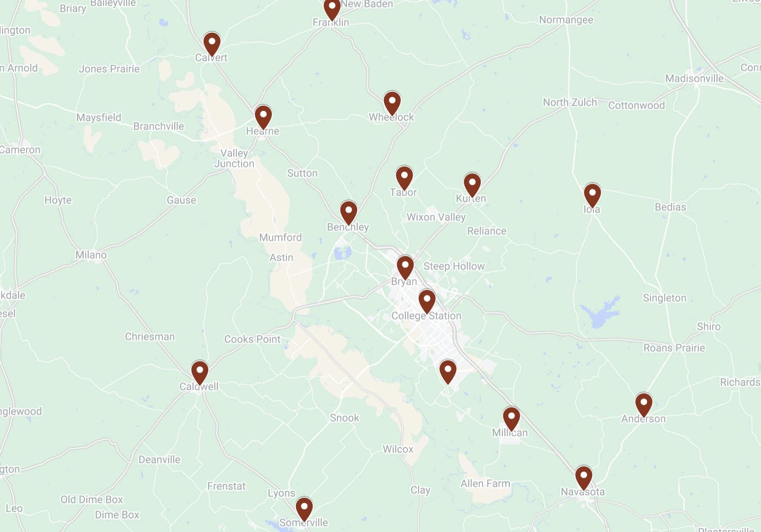Select the Benchley map pin
Image resolution: width=761 pixels, height=532 pixels.
[x=349, y=213]
